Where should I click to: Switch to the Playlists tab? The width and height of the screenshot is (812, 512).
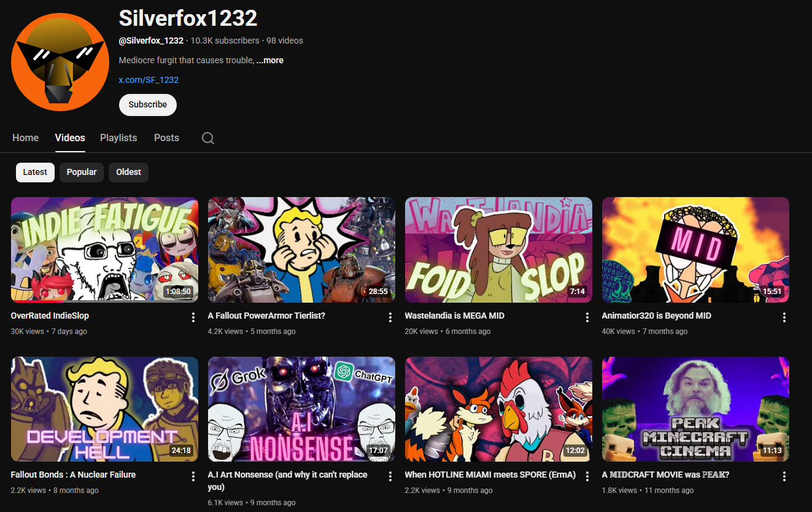[x=118, y=138]
